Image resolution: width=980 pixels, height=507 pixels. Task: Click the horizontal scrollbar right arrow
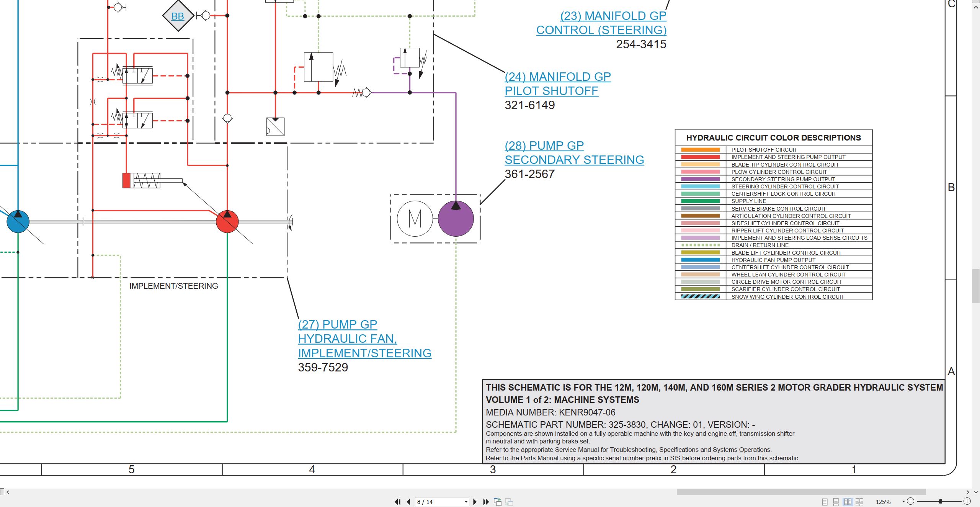968,492
